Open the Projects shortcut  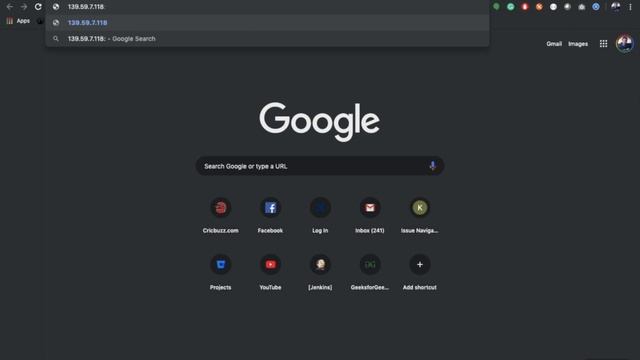click(x=220, y=273)
